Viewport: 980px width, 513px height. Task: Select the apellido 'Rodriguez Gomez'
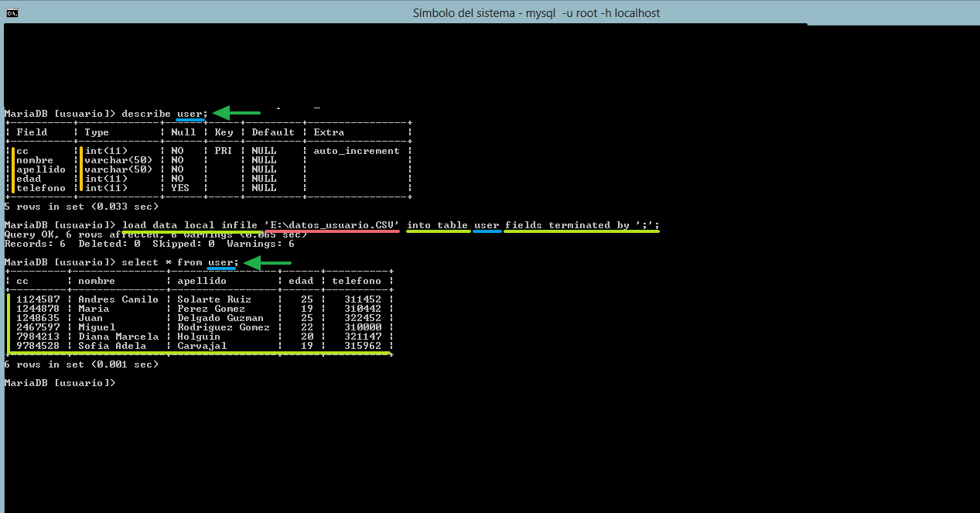224,327
